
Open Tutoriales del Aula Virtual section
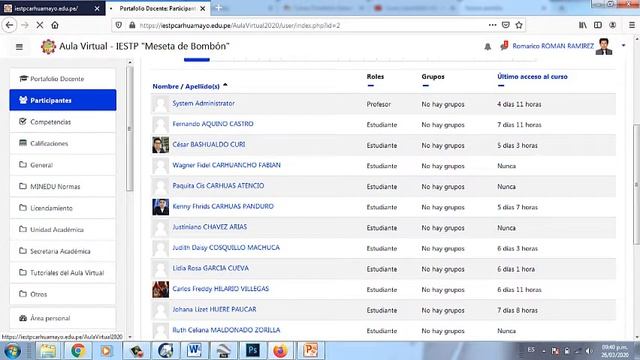point(63,273)
